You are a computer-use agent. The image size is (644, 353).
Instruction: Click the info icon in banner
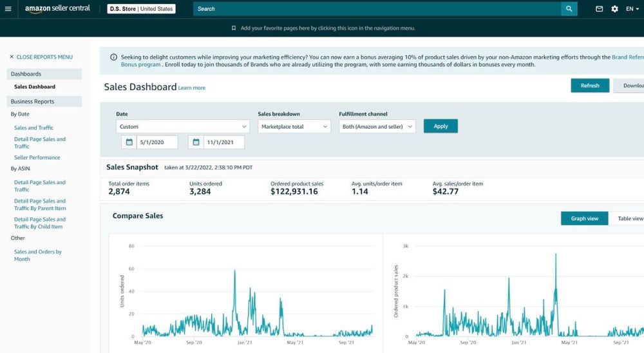click(x=113, y=57)
